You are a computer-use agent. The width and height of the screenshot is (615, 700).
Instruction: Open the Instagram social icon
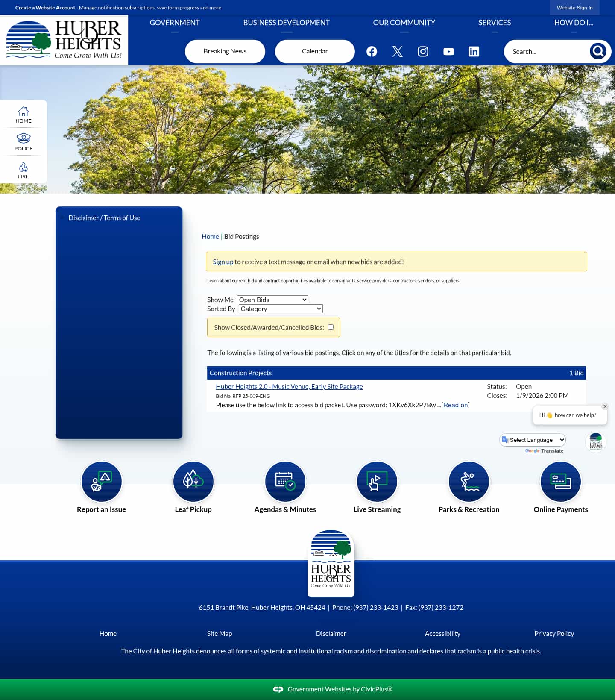pyautogui.click(x=423, y=51)
